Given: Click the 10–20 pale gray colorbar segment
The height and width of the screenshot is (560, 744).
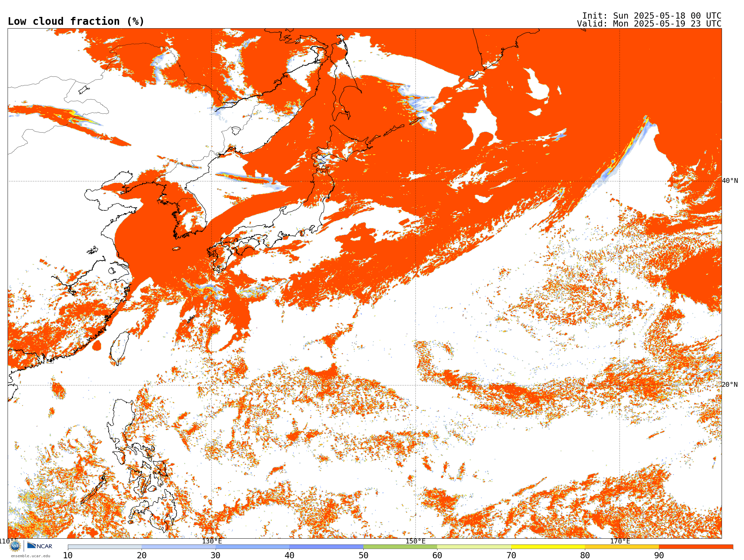Looking at the screenshot, I should 105,547.
